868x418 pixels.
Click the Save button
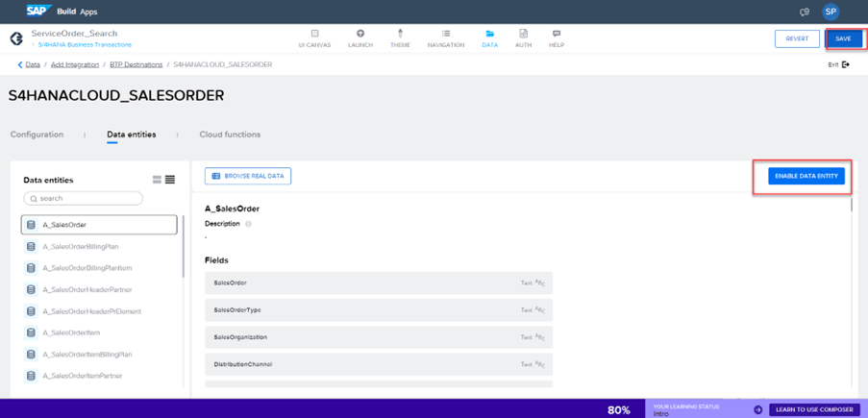pyautogui.click(x=844, y=38)
